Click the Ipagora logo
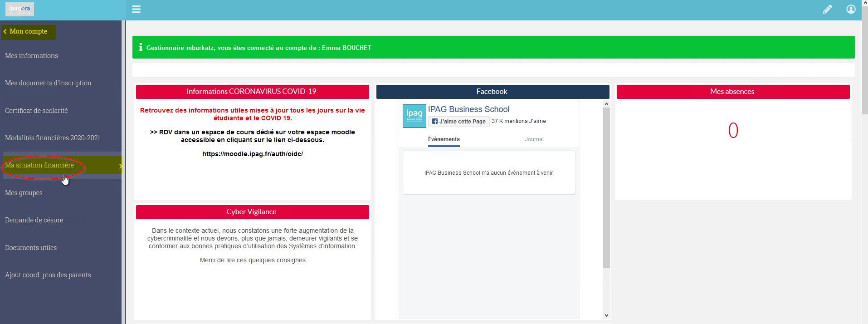 point(20,9)
